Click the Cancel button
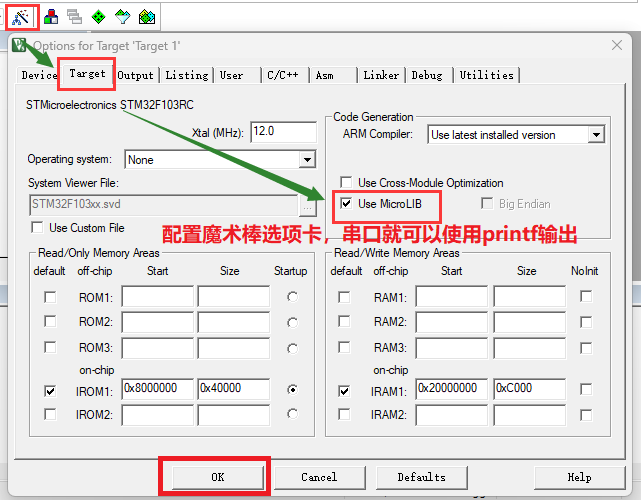Viewport: 641px width, 500px height. tap(320, 477)
